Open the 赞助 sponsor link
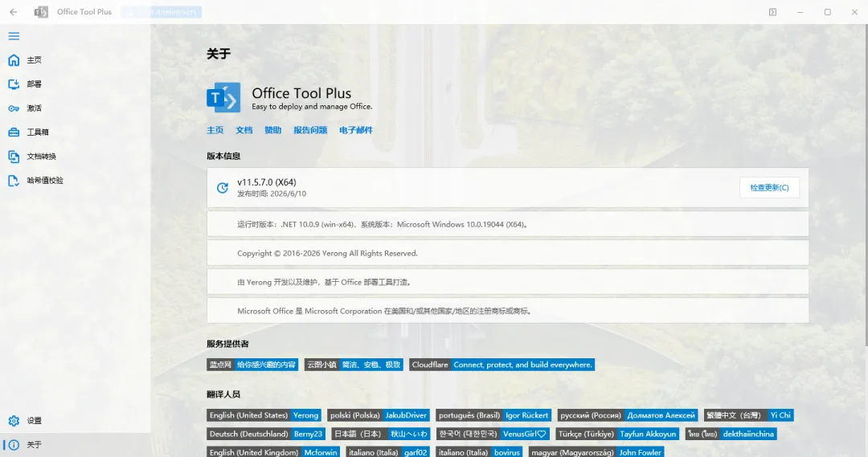The width and height of the screenshot is (868, 457). 273,130
